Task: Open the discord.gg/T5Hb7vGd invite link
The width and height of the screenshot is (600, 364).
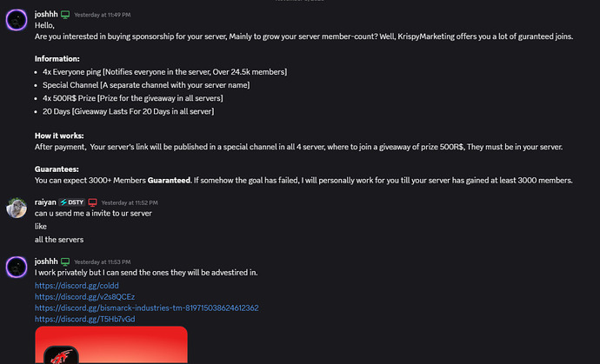Action: pyautogui.click(x=84, y=319)
